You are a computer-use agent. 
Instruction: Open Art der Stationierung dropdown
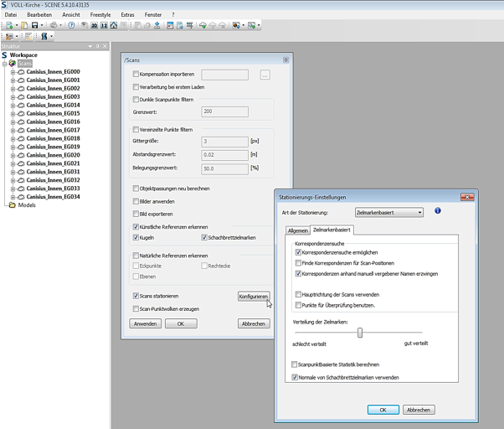[389, 212]
